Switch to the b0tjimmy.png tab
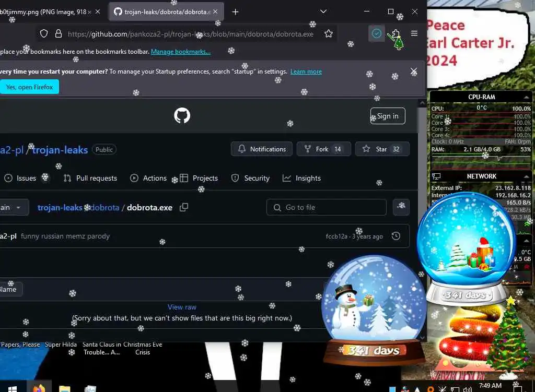This screenshot has height=392, width=535. pyautogui.click(x=45, y=12)
